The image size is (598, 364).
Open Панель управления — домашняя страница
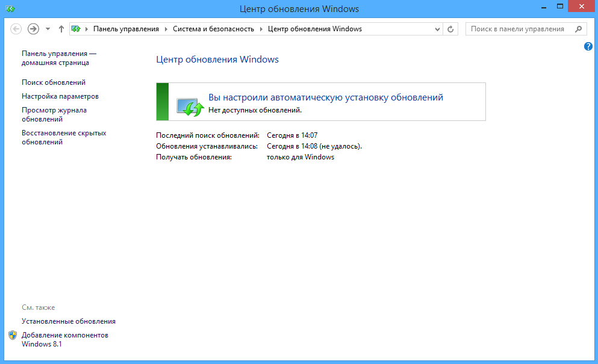59,58
